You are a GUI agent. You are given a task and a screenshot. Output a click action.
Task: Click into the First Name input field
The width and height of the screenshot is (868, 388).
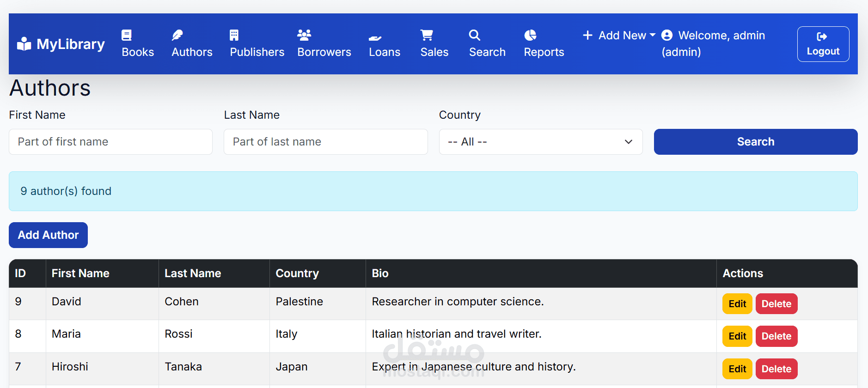(110, 142)
